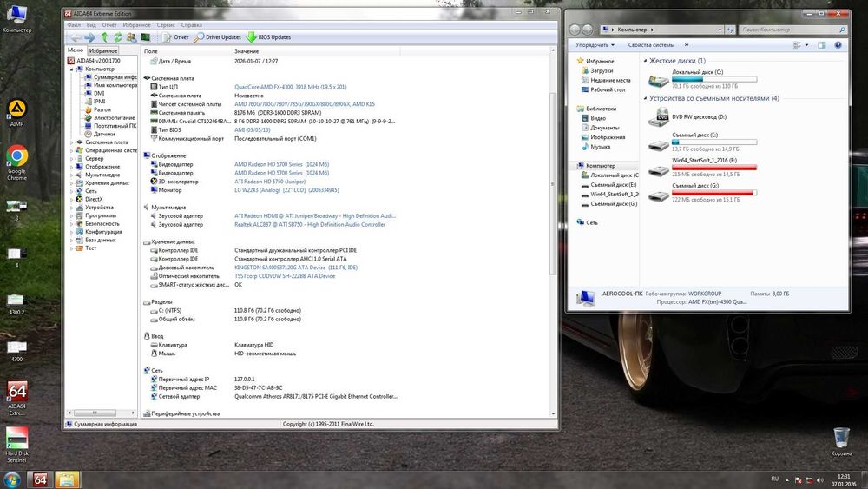Click the green refresh icon in AIDA64 toolbar
Viewport: 868px width, 489px height.
pos(117,37)
